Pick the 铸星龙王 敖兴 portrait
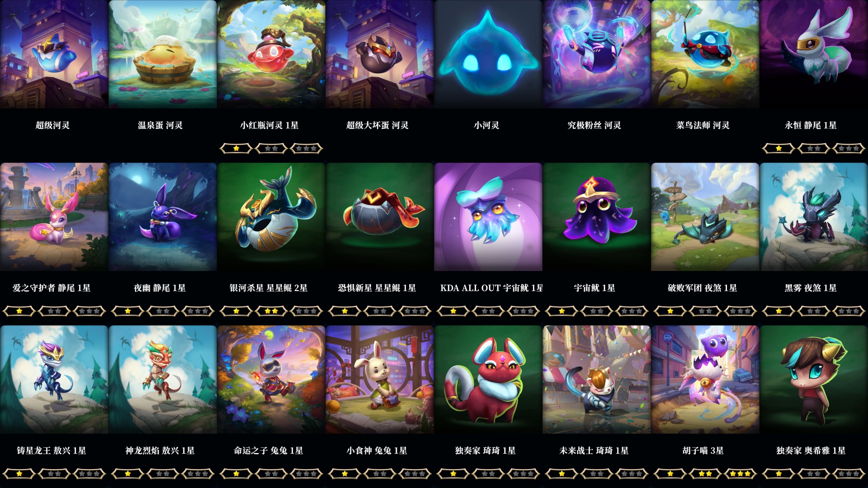Image resolution: width=868 pixels, height=488 pixels. [x=54, y=380]
